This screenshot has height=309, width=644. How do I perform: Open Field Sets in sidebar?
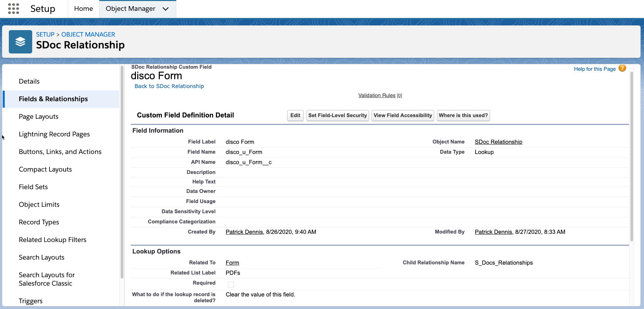[x=61, y=187]
